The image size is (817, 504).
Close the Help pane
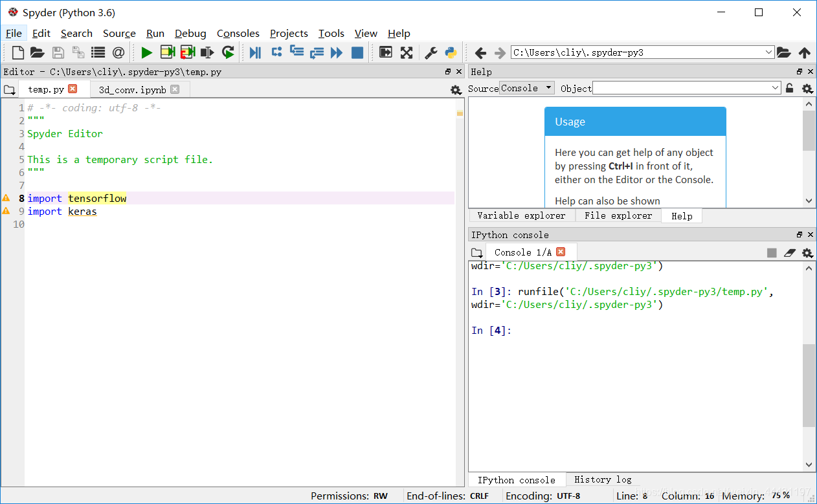[x=811, y=72]
